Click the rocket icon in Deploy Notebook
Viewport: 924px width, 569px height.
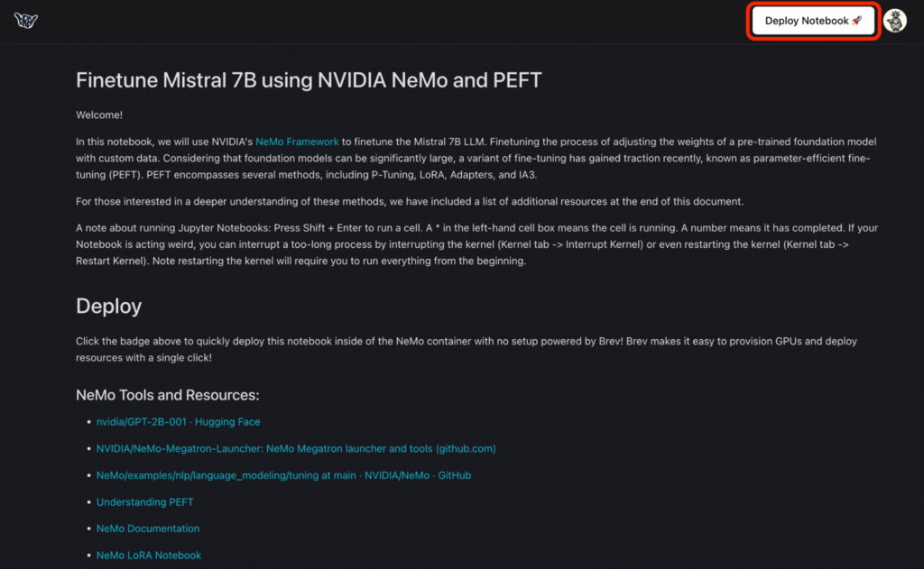[857, 21]
